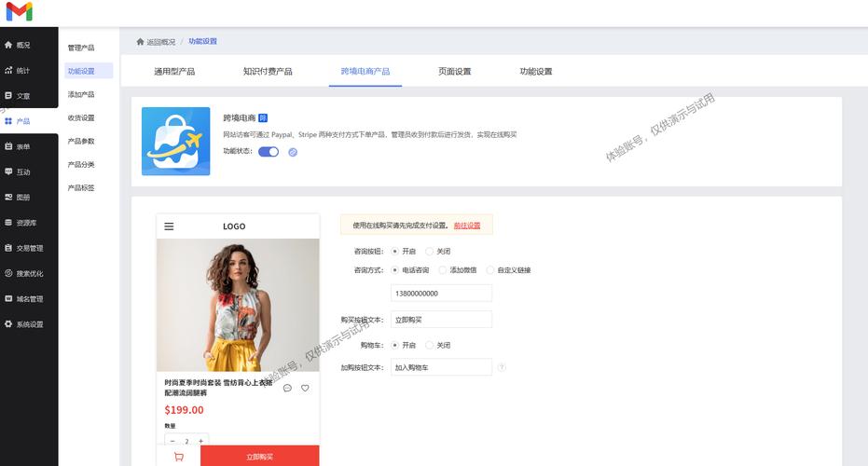Click red 立即购买 button in preview
The image size is (868, 466).
(x=259, y=457)
